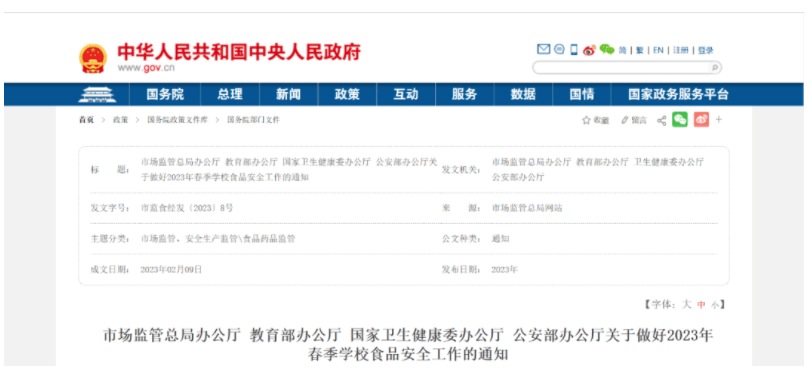Click the 发布日期 label
Viewport: 812px width, 371px height.
pos(461,269)
